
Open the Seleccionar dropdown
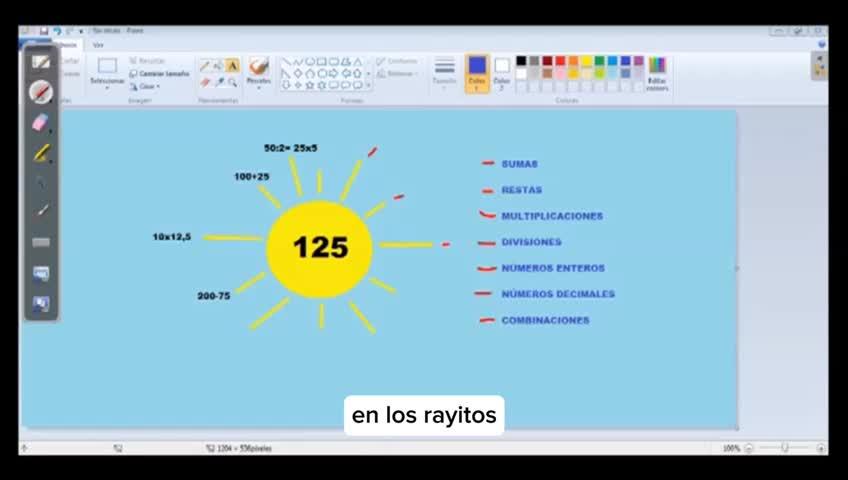107,82
